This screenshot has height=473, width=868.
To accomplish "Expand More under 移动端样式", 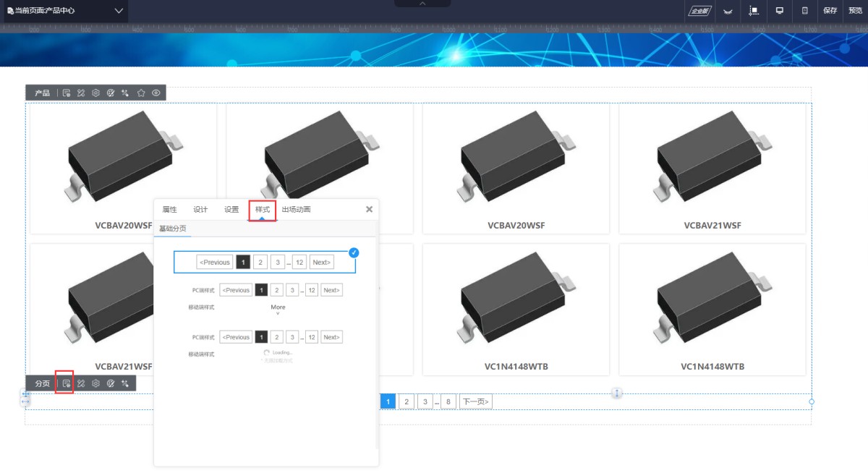I will (x=278, y=310).
